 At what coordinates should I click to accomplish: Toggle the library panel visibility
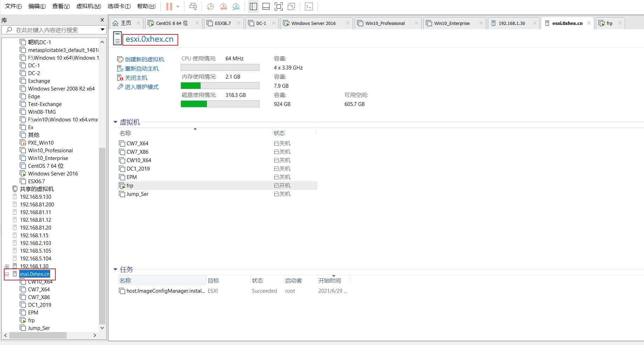(x=253, y=6)
